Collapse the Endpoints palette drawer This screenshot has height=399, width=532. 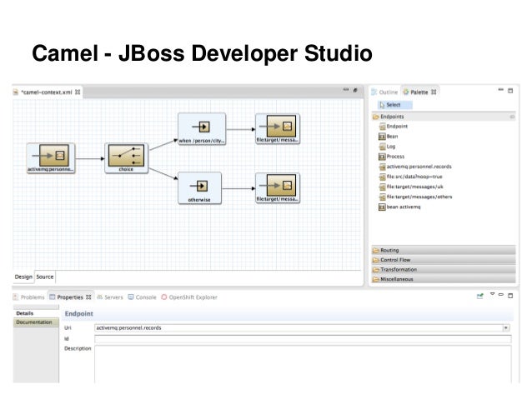pyautogui.click(x=444, y=117)
